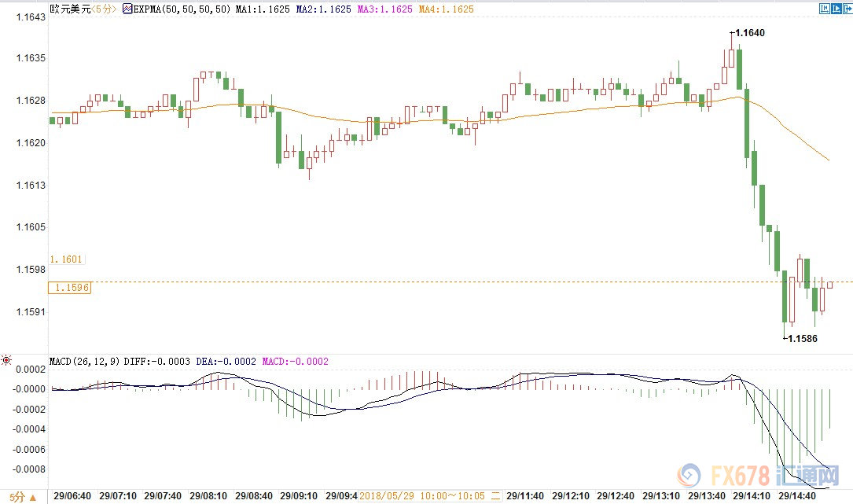
Task: Click the export arrow icon at top right
Action: click(847, 8)
